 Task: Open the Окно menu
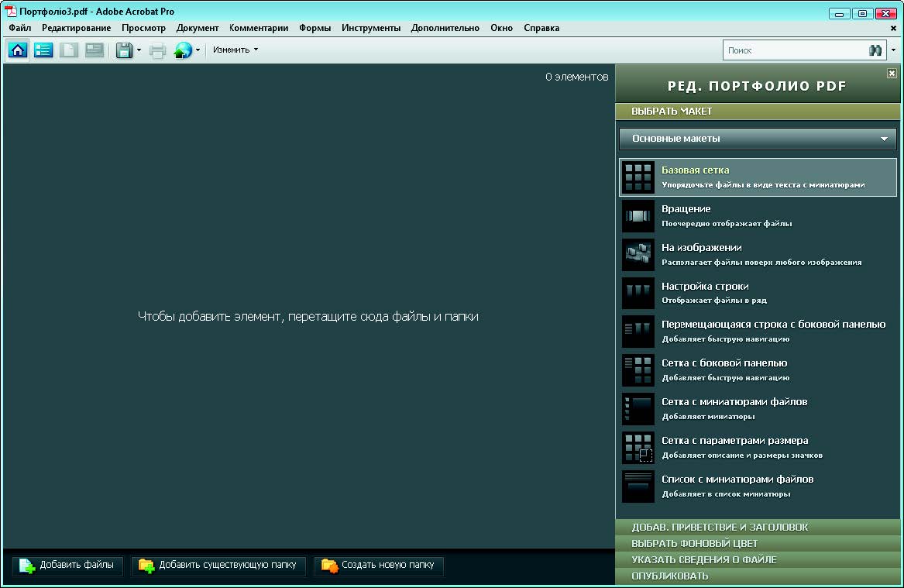502,28
